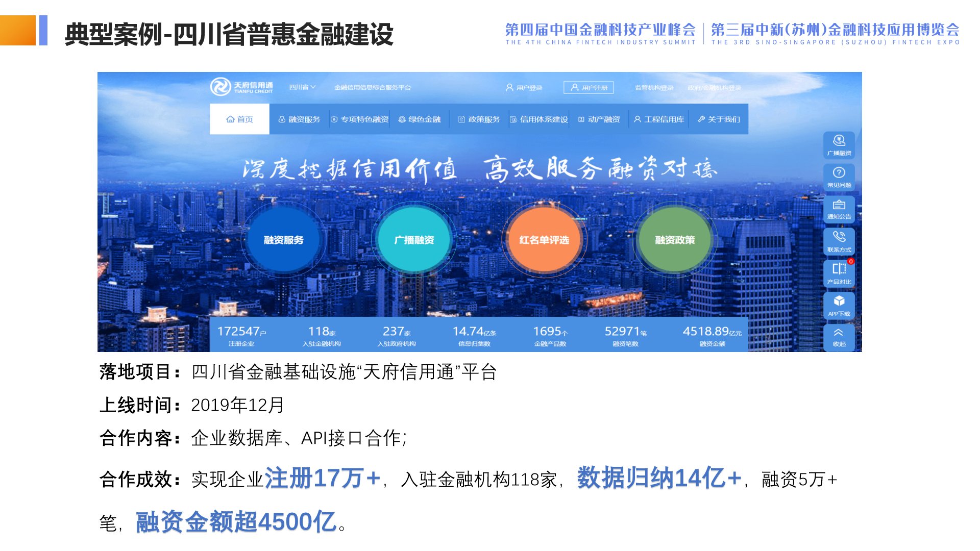The width and height of the screenshot is (980, 551).
Task: Open the 关于我们 menu item
Action: [719, 119]
